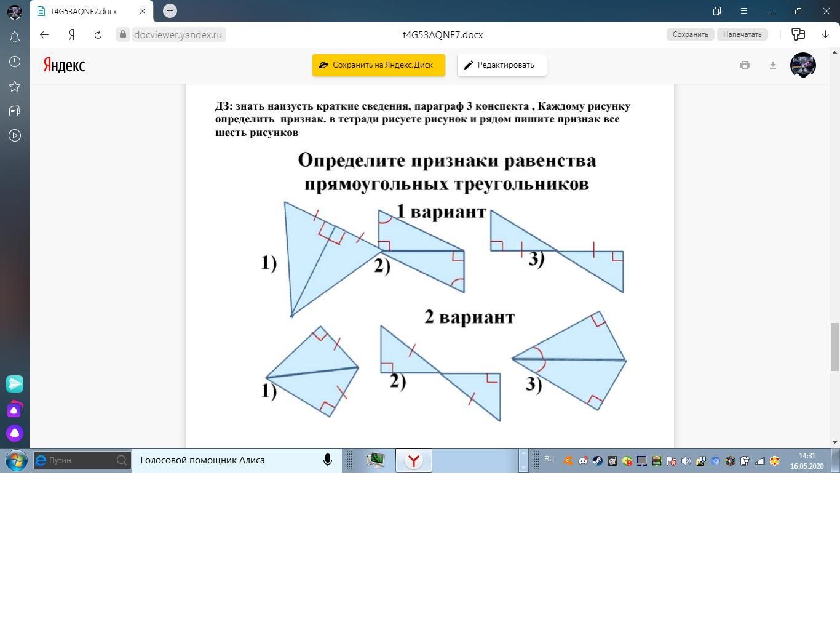
Task: Go back with the arrow button
Action: click(44, 35)
